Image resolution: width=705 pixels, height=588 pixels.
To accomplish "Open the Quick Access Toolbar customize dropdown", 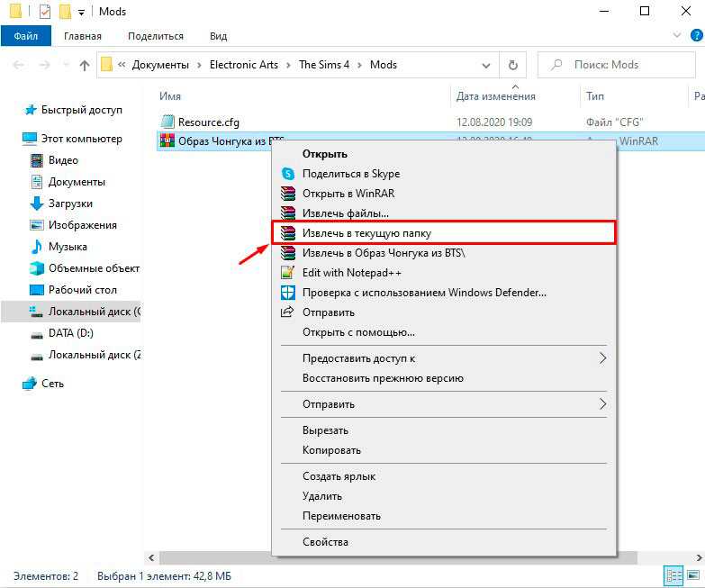I will [x=81, y=13].
